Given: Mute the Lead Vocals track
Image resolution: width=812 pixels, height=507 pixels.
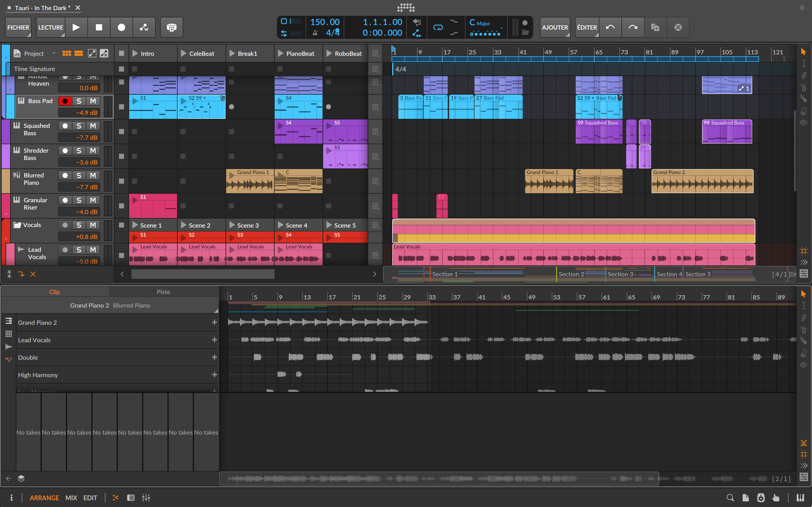Looking at the screenshot, I should 93,250.
